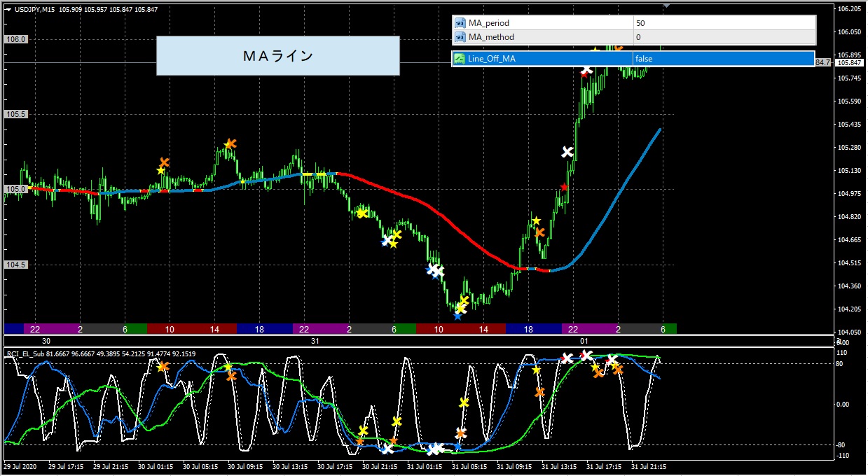Screen dimensions: 868x476
Task: Select the MA_method parameter name
Action: (491, 37)
